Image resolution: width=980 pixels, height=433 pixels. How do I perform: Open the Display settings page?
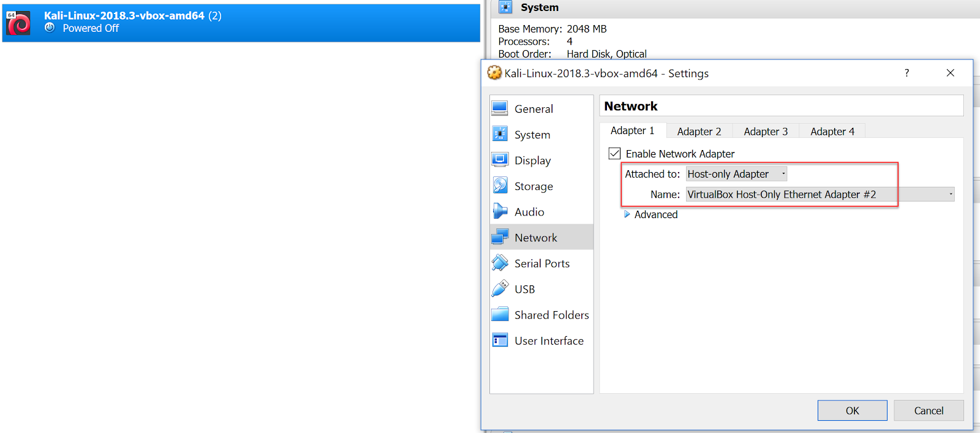point(541,160)
